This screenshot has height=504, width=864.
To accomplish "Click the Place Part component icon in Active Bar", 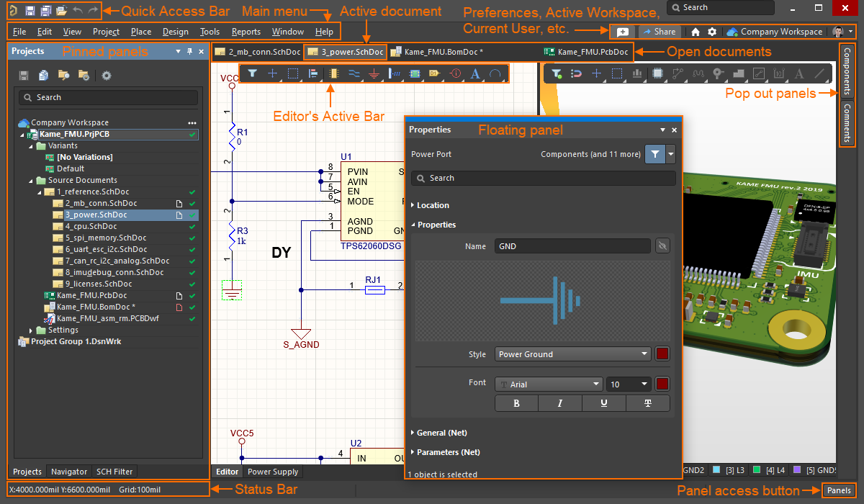I will (333, 73).
